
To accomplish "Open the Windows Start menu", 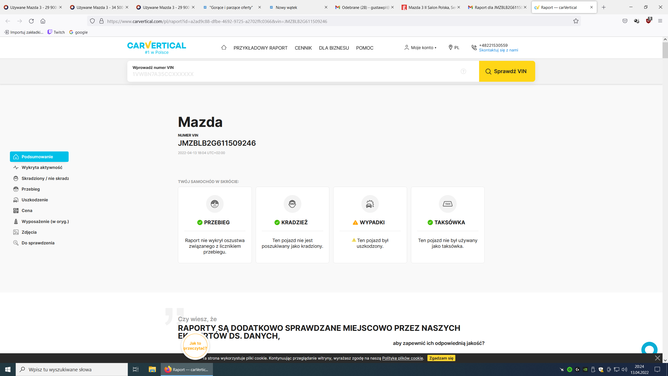I will [x=8, y=369].
